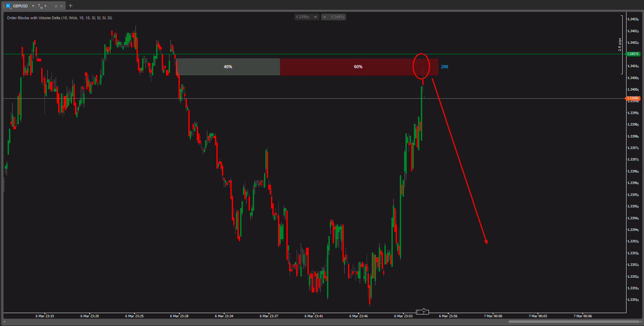Click the horizontal chart scrollbar thumb
644x326 pixels.
(x=574, y=321)
